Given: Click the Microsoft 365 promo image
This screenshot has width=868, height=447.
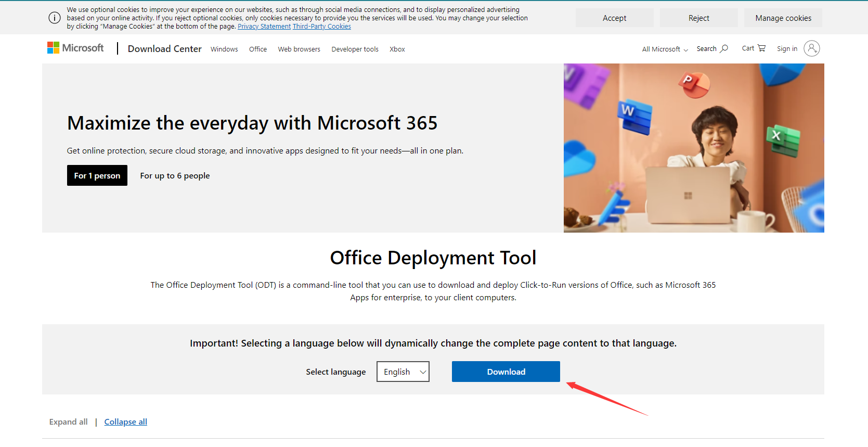Looking at the screenshot, I should pyautogui.click(x=694, y=148).
